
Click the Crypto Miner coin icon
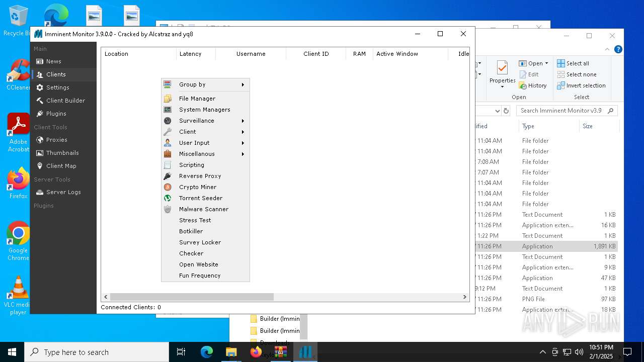pos(168,187)
